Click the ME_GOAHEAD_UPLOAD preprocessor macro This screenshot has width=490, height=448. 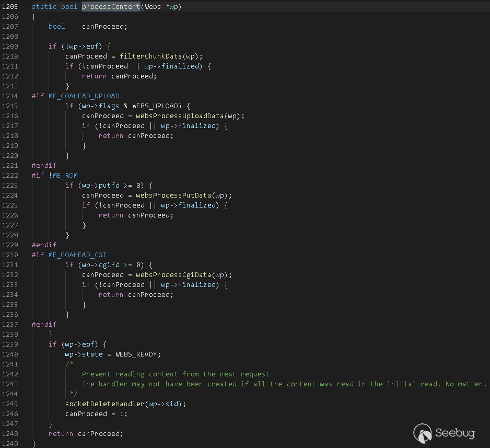84,96
